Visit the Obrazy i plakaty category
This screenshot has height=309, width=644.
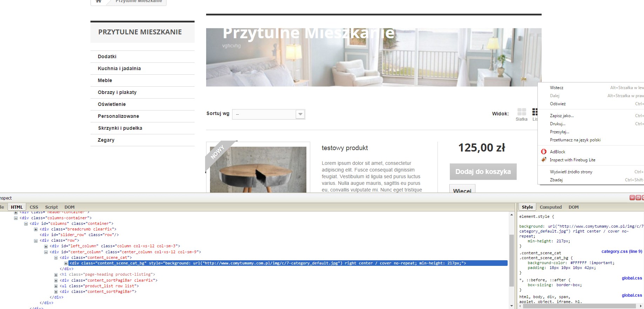tap(117, 92)
